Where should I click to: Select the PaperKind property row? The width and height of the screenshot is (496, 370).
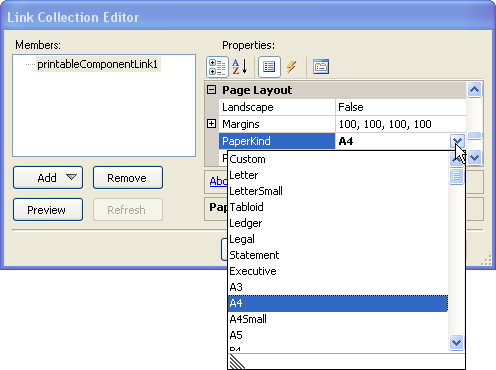[x=277, y=141]
